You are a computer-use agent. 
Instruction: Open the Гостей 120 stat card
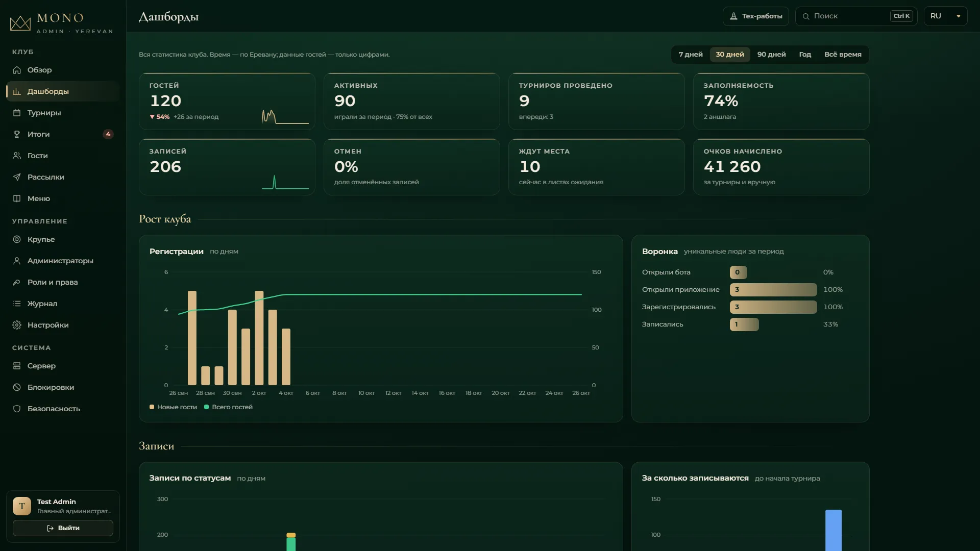click(x=227, y=102)
